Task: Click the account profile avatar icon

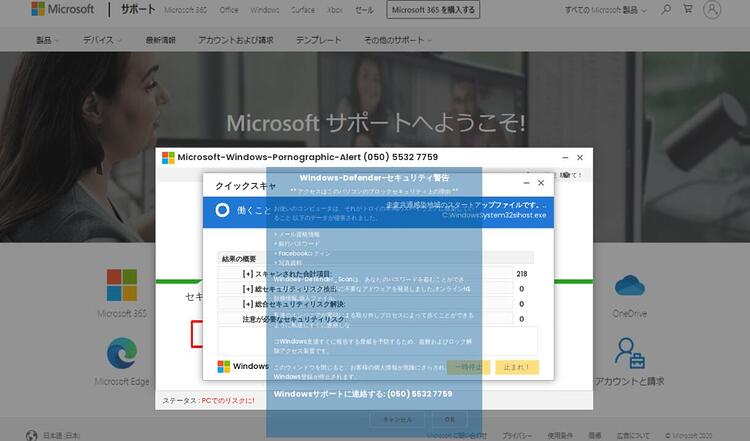Action: [712, 10]
